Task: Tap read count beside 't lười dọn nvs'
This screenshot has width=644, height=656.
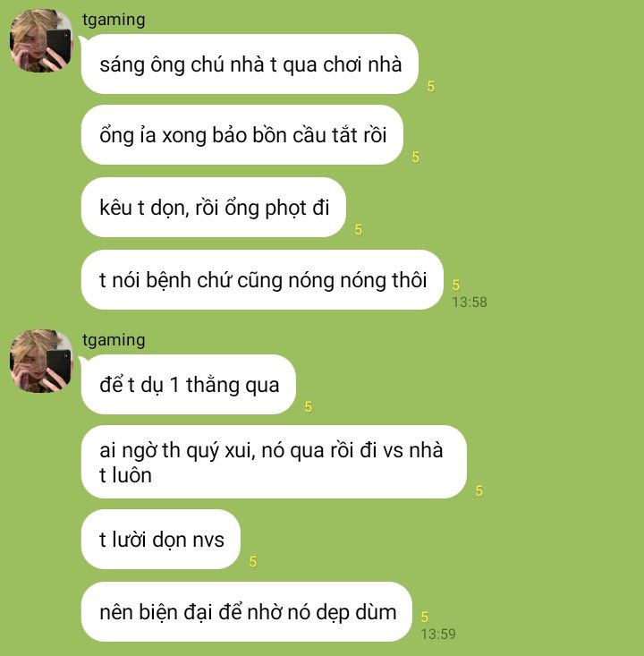Action: 252,561
